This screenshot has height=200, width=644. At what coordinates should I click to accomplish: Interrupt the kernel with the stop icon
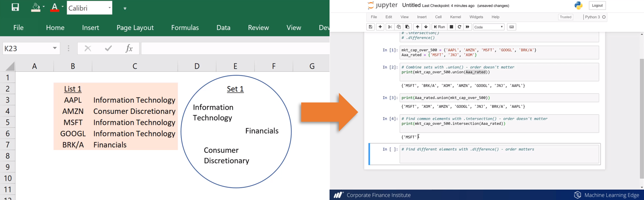tap(451, 27)
